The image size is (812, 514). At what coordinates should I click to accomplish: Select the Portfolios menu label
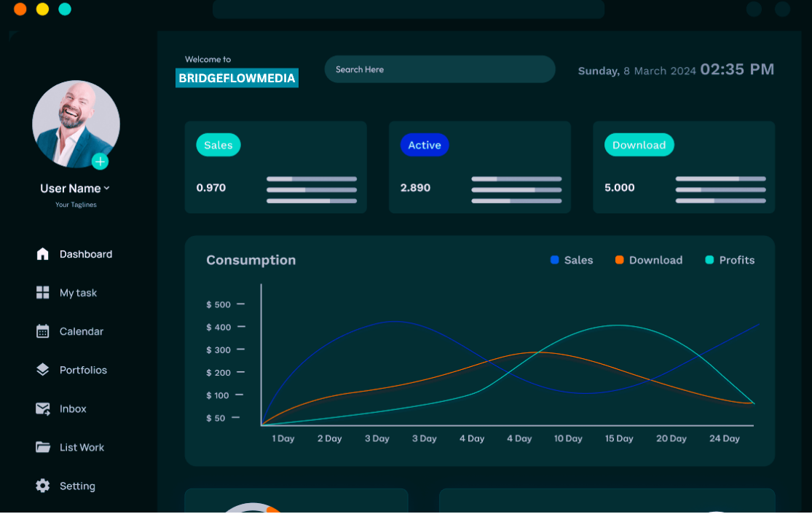click(x=83, y=370)
